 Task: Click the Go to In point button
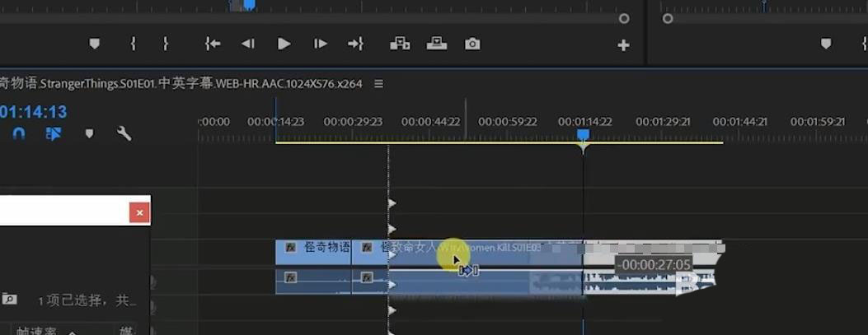coord(213,44)
